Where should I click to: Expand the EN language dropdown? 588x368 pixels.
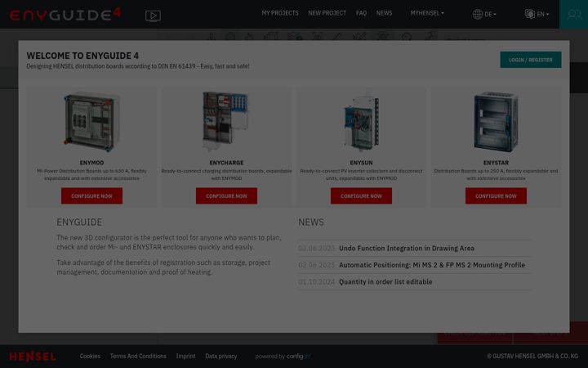coord(542,14)
